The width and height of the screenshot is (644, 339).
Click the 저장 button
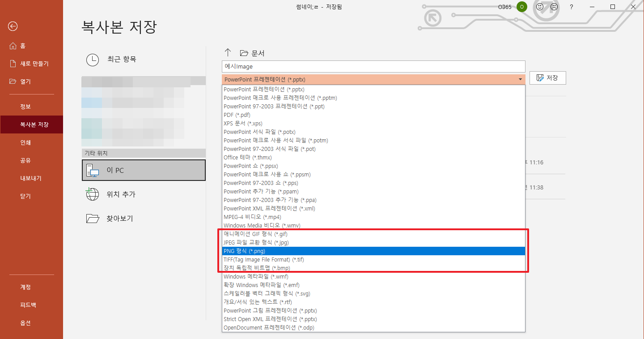pyautogui.click(x=548, y=78)
